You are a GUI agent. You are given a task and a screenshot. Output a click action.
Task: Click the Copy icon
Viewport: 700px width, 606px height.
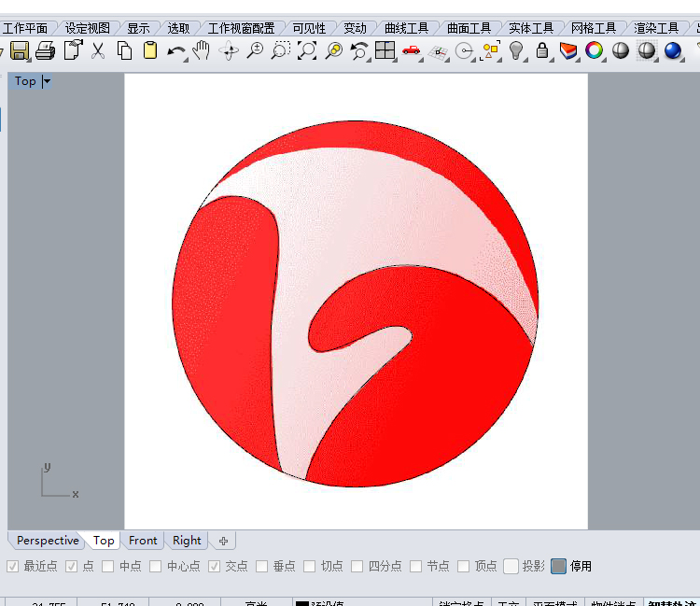tap(124, 50)
